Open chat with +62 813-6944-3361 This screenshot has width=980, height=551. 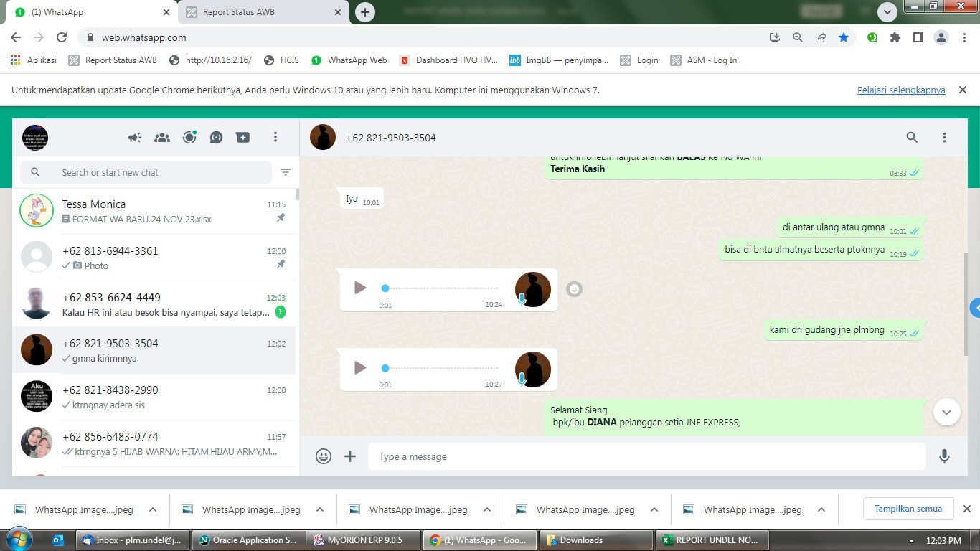click(x=154, y=258)
